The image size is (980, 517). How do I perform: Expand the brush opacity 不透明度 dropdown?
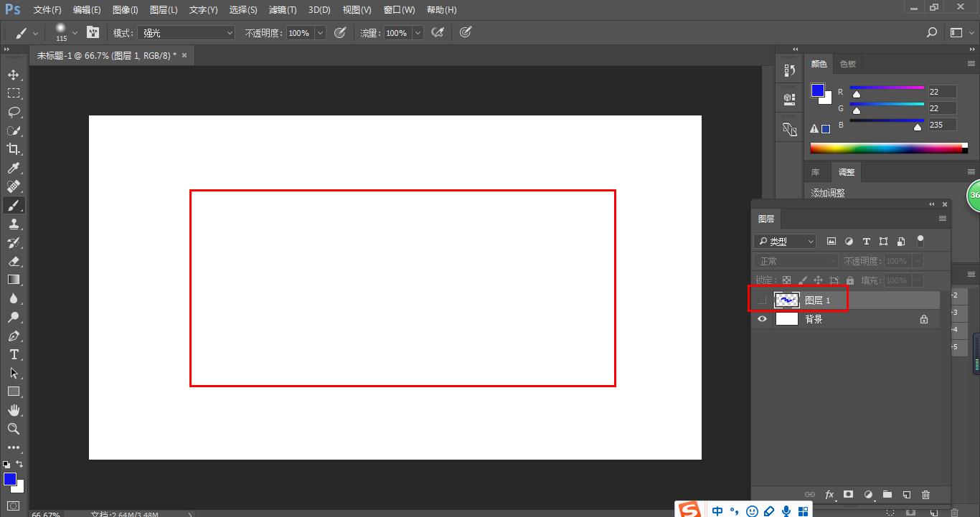click(x=320, y=33)
